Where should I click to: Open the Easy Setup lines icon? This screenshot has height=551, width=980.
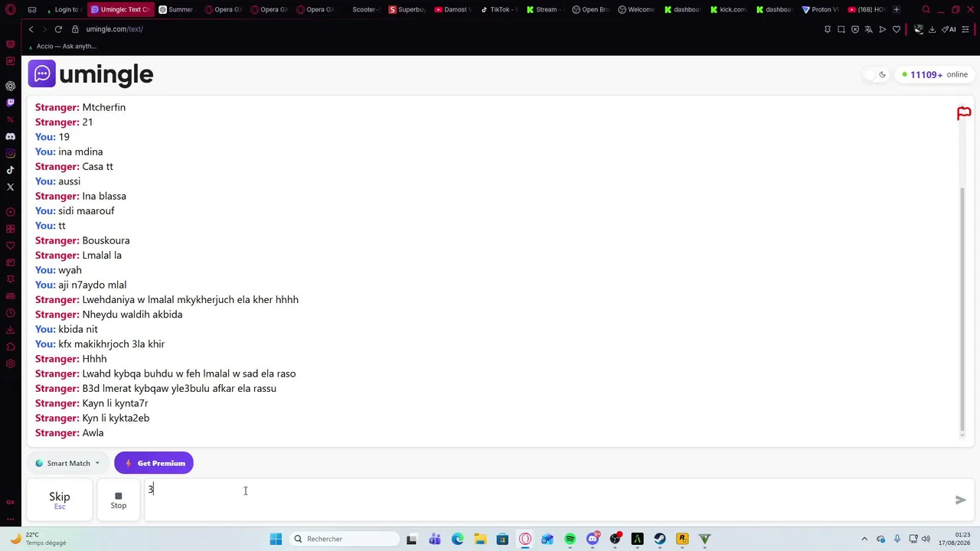[966, 29]
